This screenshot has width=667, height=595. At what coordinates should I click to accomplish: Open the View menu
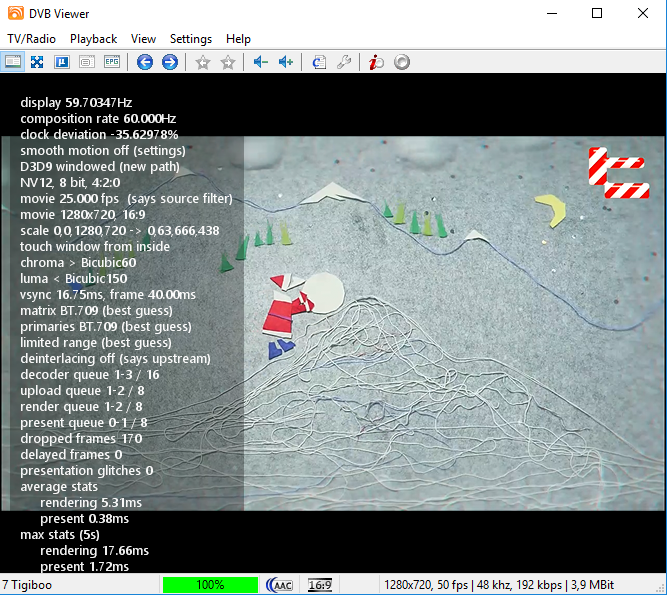pos(143,39)
